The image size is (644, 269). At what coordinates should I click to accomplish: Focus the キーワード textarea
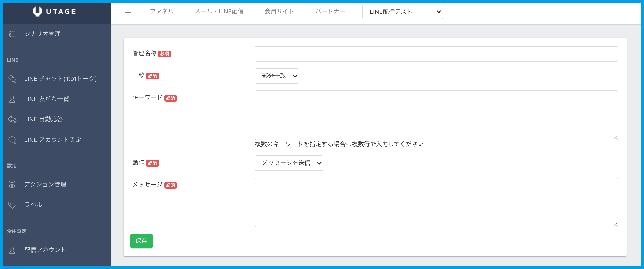436,115
